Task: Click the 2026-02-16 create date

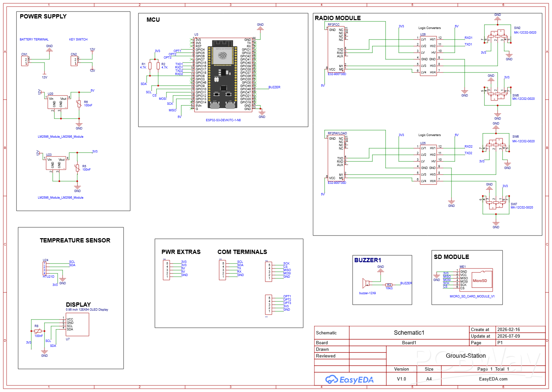Action: click(508, 330)
